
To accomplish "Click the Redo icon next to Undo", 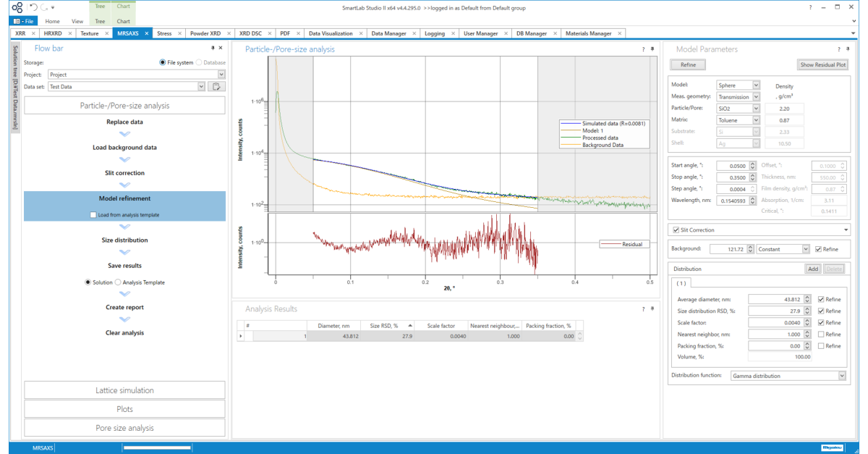I will [x=43, y=7].
